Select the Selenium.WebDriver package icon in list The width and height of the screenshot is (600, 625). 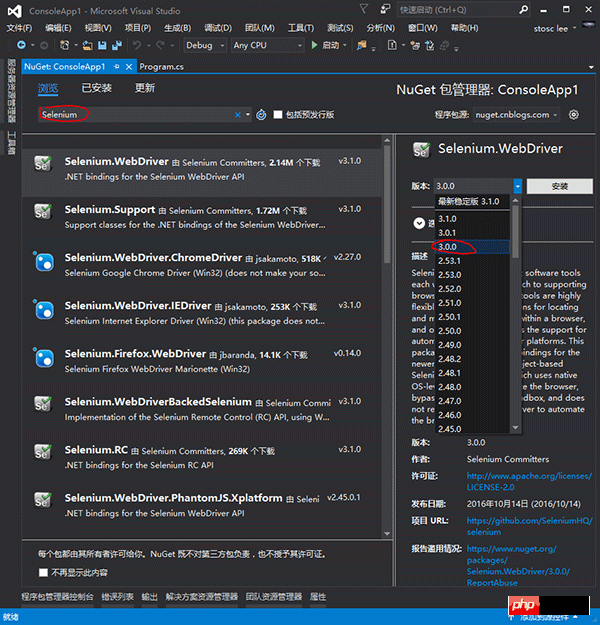point(43,163)
